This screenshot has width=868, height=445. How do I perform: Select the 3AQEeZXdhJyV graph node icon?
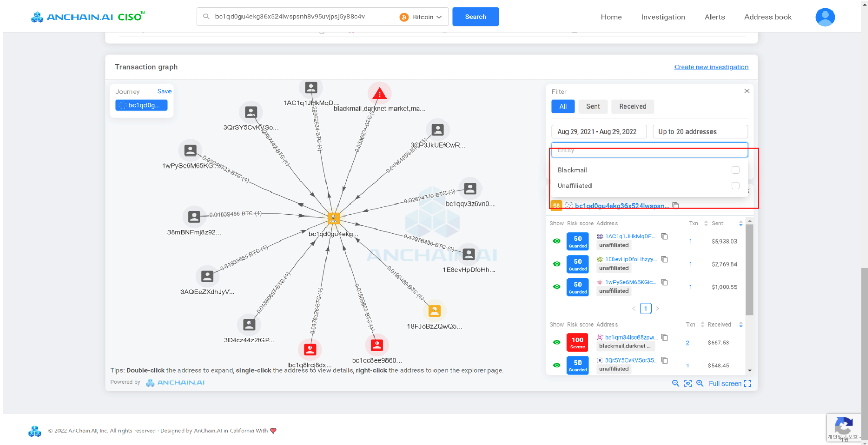(207, 276)
